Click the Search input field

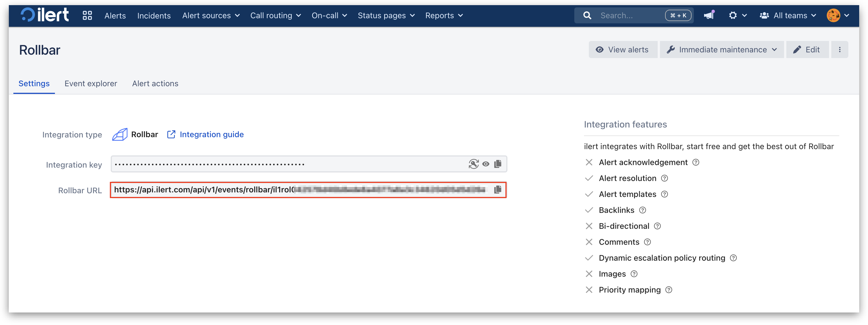point(630,15)
